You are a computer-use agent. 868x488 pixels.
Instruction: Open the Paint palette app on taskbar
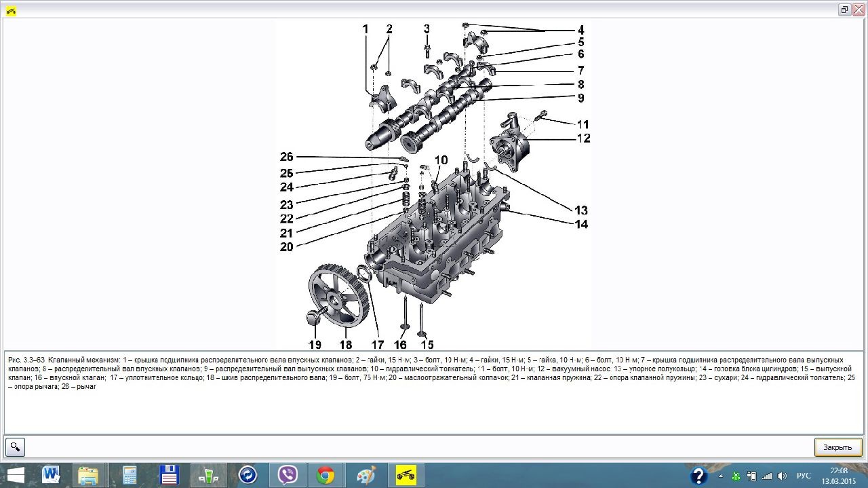(x=366, y=475)
